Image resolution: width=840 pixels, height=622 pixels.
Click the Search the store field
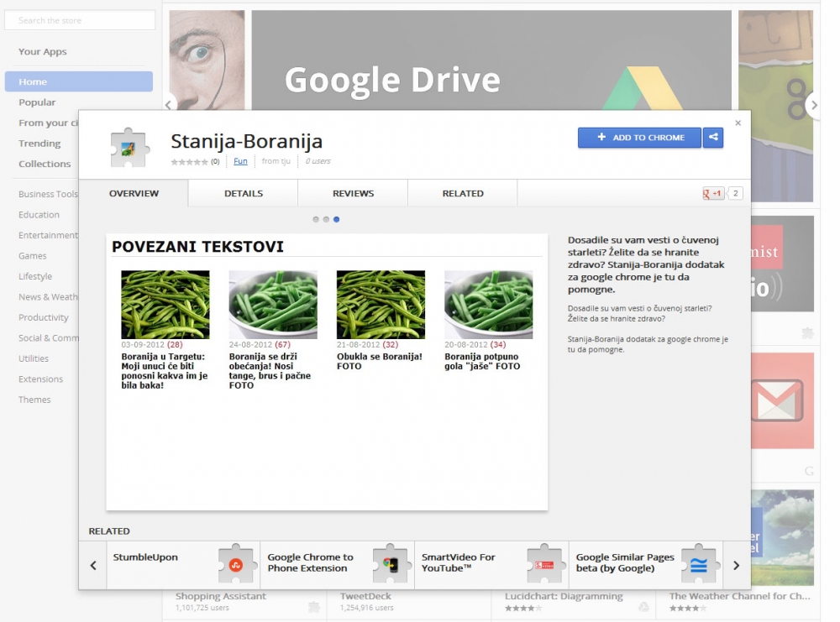[x=80, y=20]
